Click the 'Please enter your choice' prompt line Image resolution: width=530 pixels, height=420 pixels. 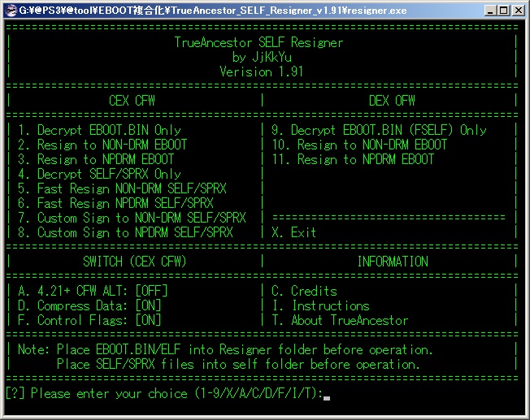coord(164,394)
